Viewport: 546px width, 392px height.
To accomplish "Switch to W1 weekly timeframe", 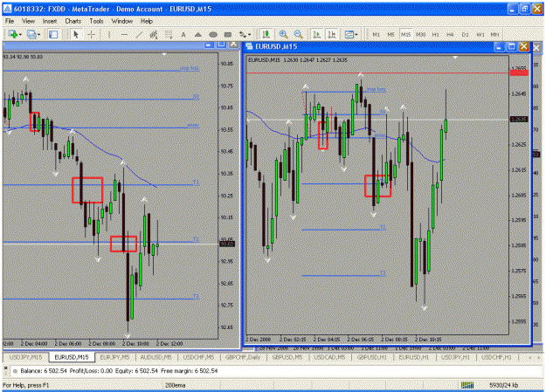I will 480,34.
